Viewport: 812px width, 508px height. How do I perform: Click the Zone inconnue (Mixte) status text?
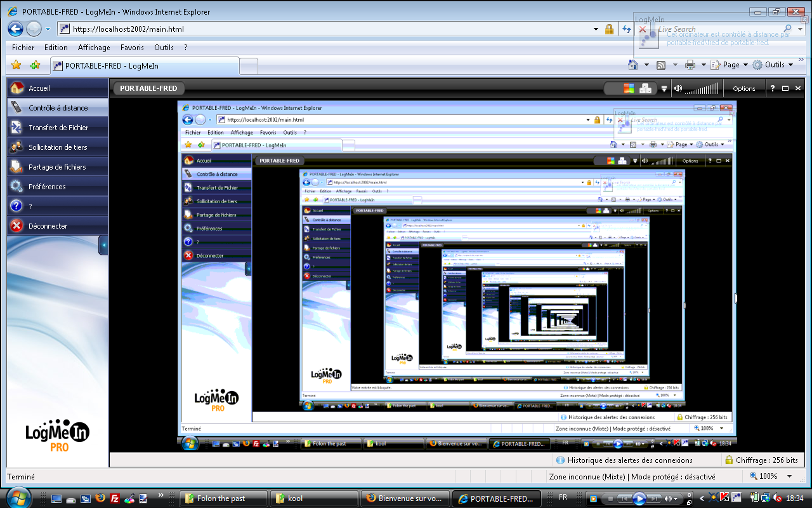(632, 476)
